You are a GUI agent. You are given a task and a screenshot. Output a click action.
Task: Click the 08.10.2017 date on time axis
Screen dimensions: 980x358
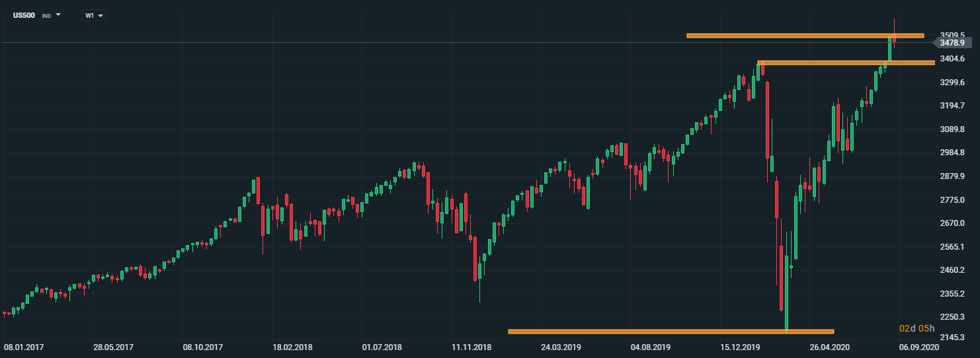click(202, 347)
